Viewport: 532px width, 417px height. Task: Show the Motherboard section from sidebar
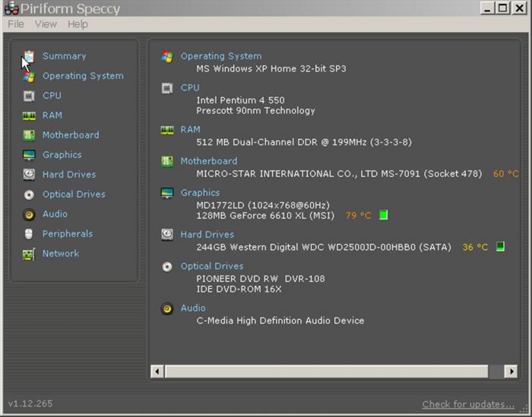[x=71, y=135]
